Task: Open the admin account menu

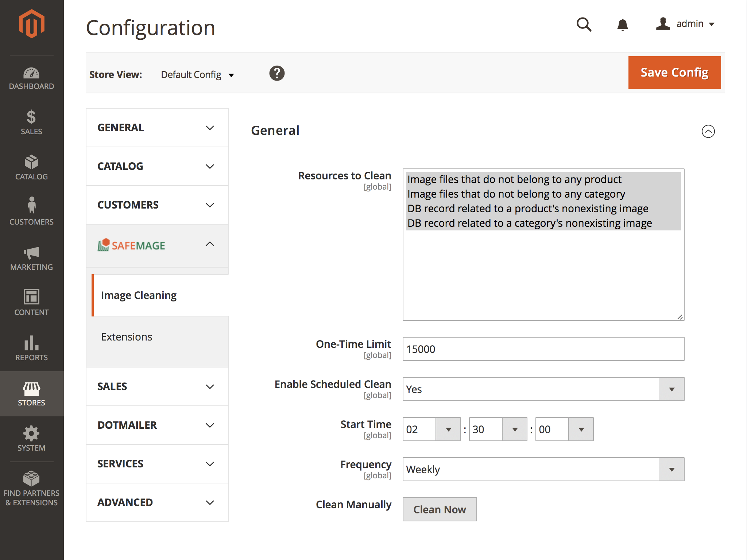Action: 686,24
